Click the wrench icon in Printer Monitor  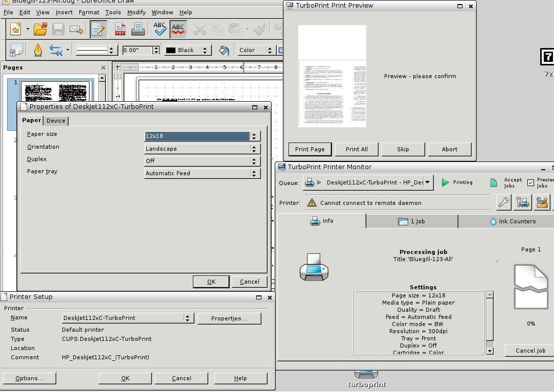tap(504, 203)
